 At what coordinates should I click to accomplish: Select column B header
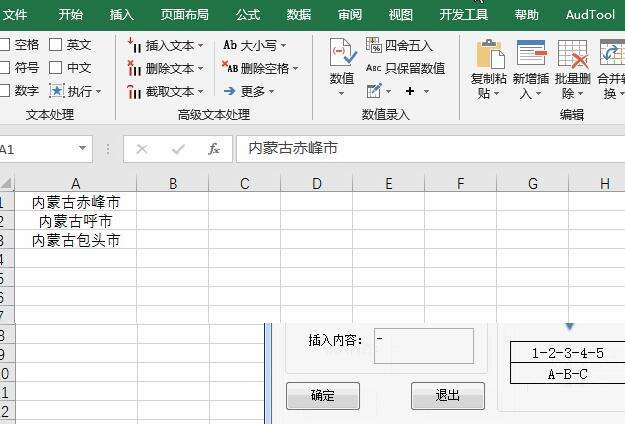point(173,183)
